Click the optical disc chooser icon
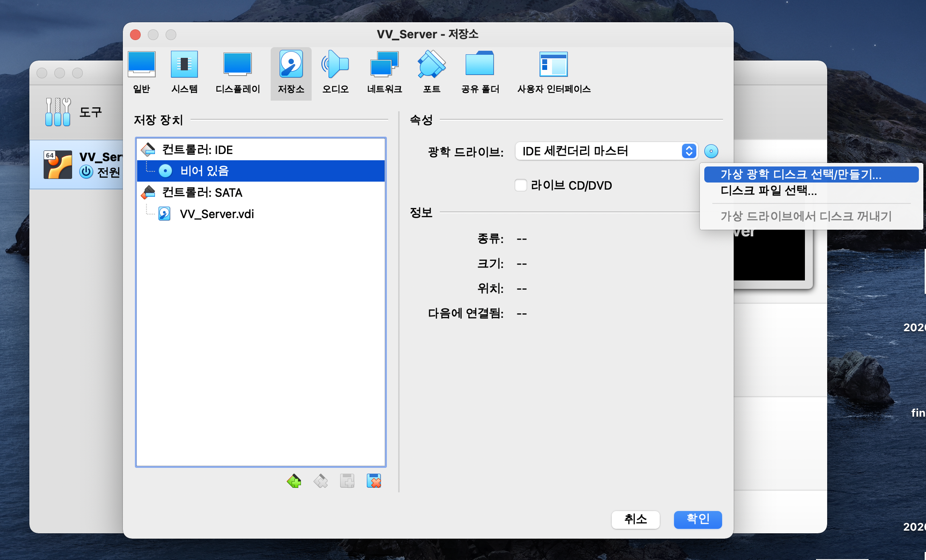The width and height of the screenshot is (926, 560). (x=711, y=151)
